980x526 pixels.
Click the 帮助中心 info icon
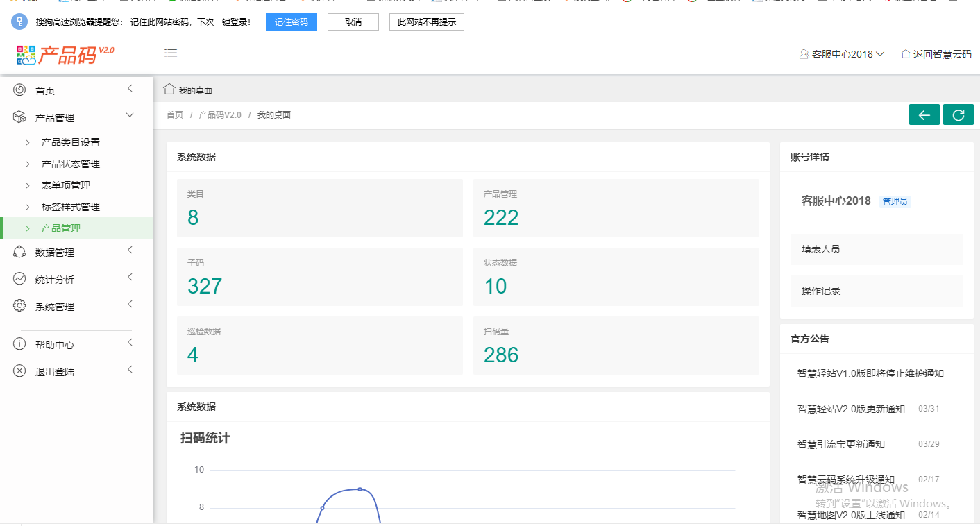19,344
